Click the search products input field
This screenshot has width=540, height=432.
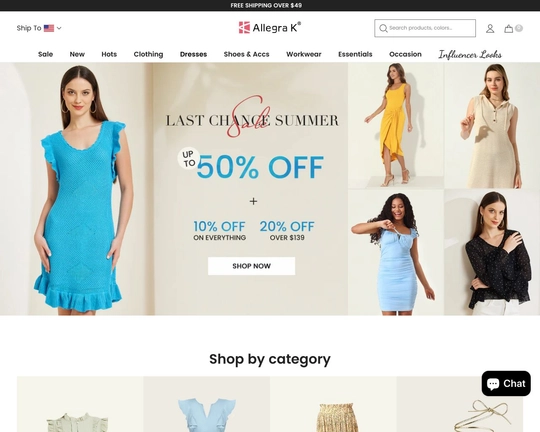[425, 28]
